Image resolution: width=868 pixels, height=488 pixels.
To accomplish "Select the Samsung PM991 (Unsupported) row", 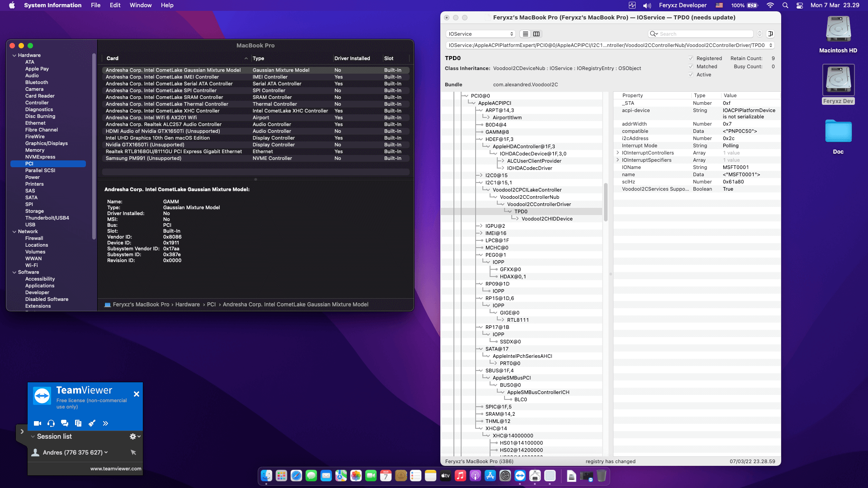I will coord(256,158).
